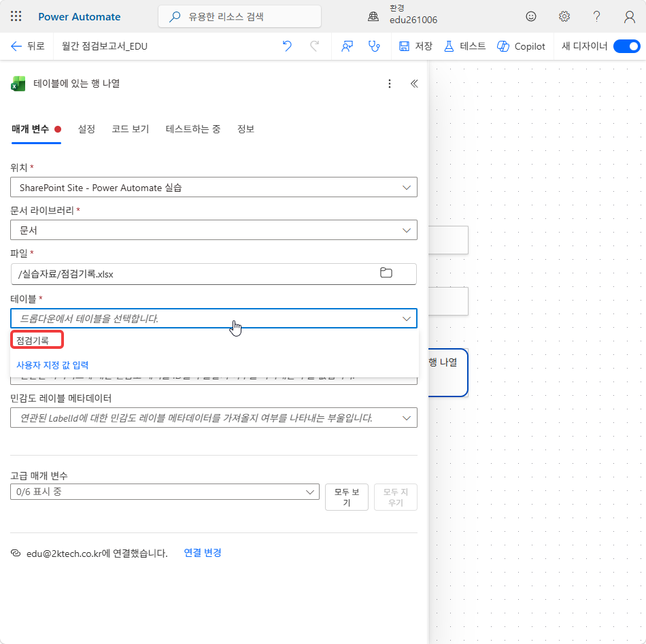Collapse the panel with double chevron
Image resolution: width=646 pixels, height=644 pixels.
pos(414,84)
